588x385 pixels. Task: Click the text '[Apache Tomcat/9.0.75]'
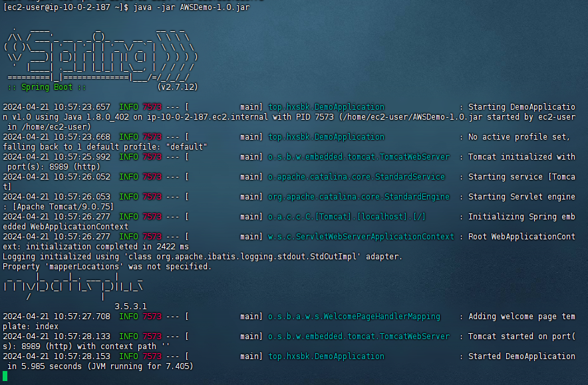(63, 207)
